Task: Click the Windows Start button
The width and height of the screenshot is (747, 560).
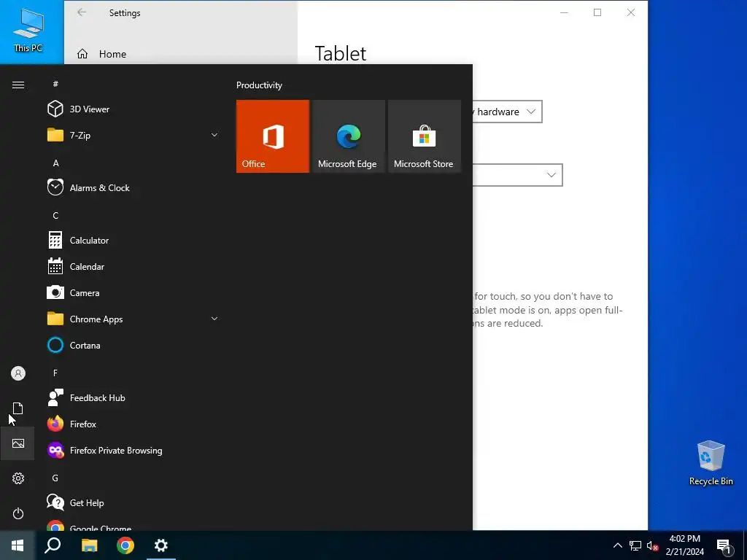Action: 18,545
